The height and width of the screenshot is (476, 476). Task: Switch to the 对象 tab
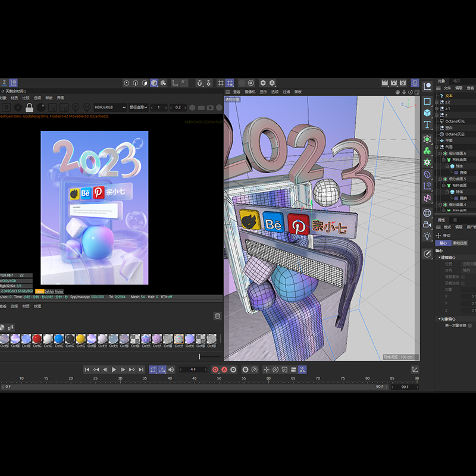coord(441,81)
